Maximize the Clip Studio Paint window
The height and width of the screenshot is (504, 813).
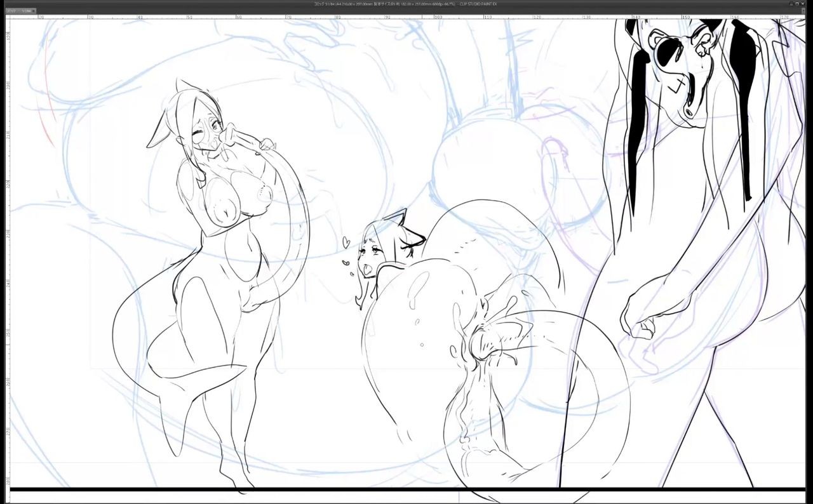pyautogui.click(x=797, y=4)
